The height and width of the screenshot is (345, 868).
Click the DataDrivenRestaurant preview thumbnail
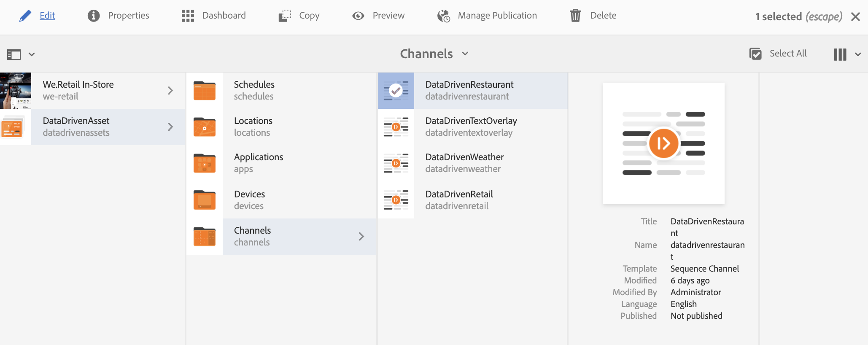coord(663,143)
